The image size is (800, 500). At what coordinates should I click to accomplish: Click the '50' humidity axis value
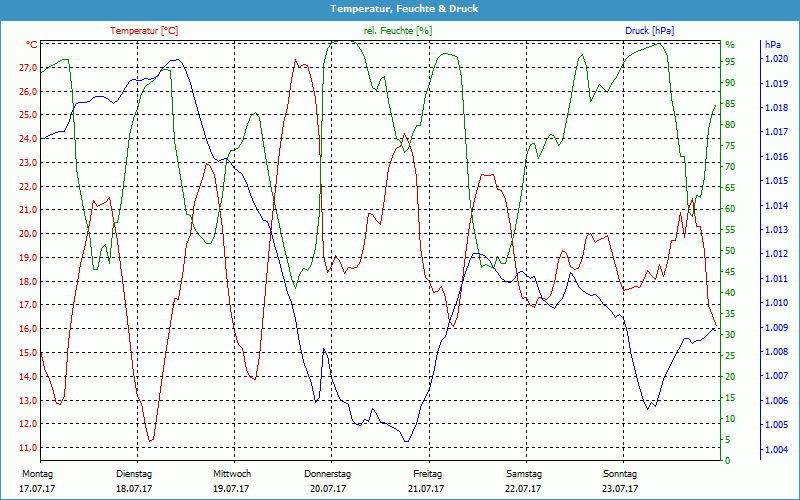730,251
